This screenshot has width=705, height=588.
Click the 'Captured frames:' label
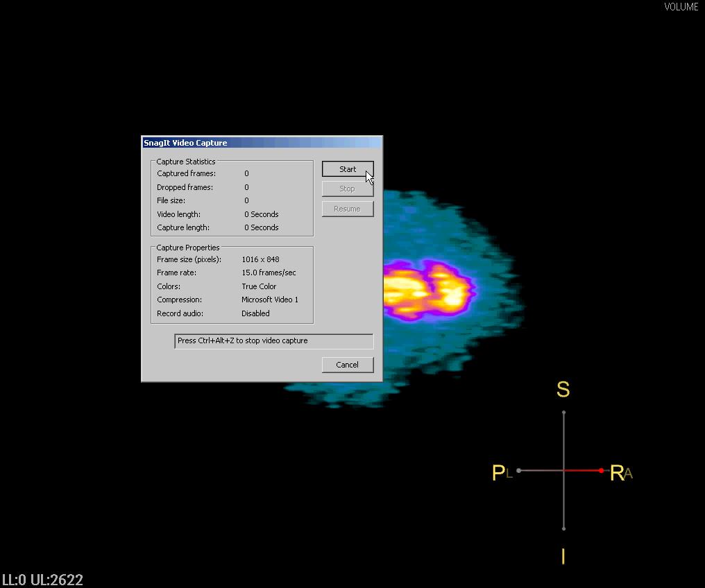click(186, 173)
